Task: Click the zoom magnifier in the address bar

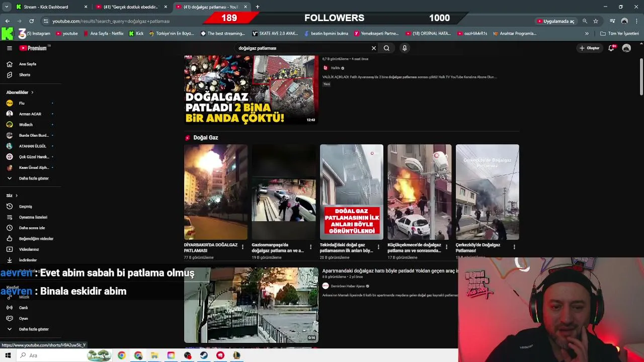Action: pos(585,21)
